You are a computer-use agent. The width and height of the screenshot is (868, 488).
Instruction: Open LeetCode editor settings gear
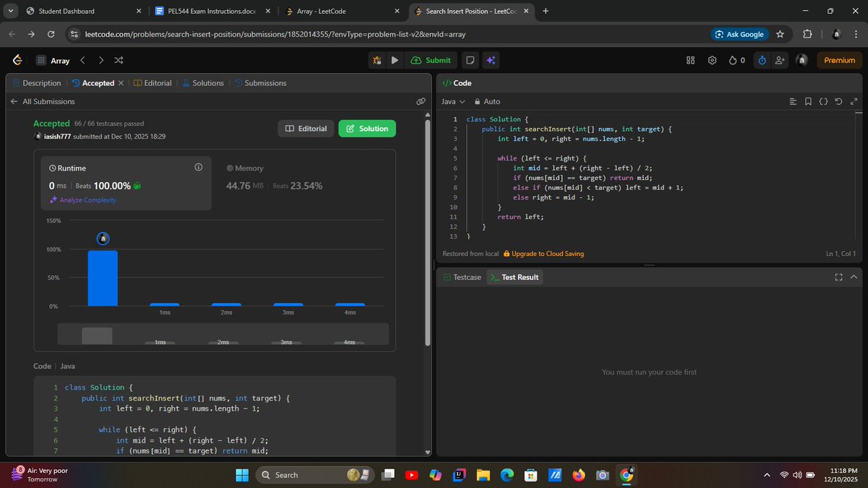point(712,60)
